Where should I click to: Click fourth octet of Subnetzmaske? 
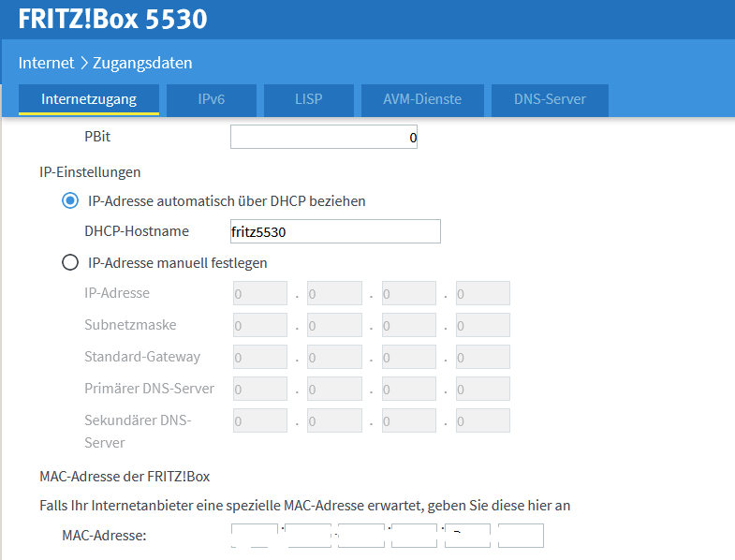click(x=483, y=325)
